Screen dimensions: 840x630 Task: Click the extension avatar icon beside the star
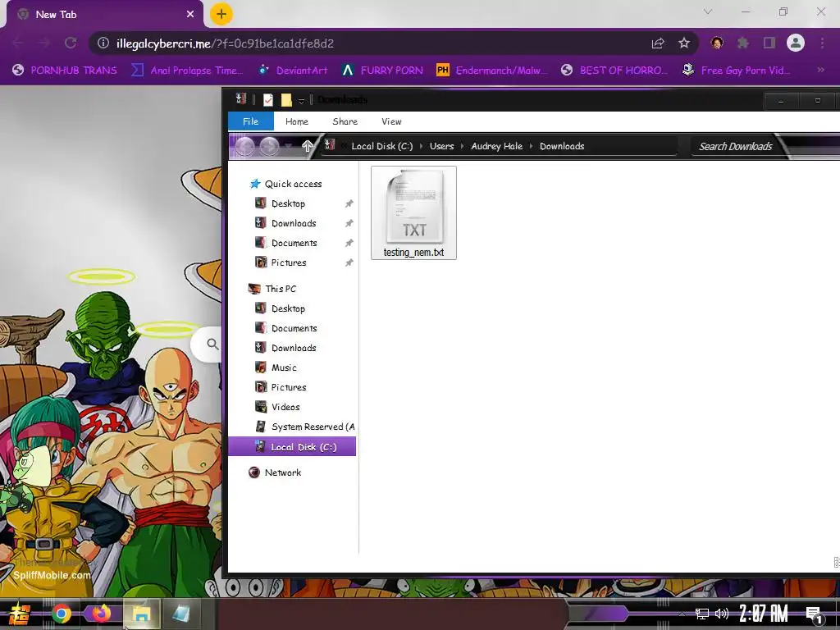tap(717, 43)
